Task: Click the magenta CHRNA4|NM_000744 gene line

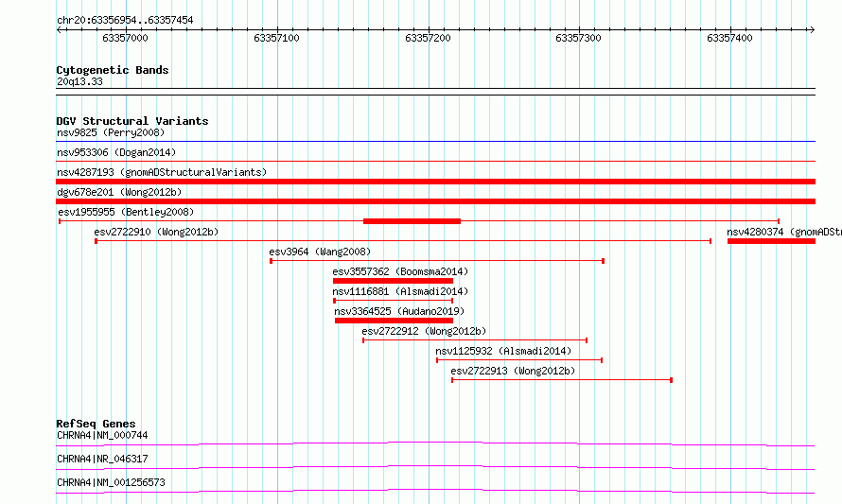Action: [435, 443]
